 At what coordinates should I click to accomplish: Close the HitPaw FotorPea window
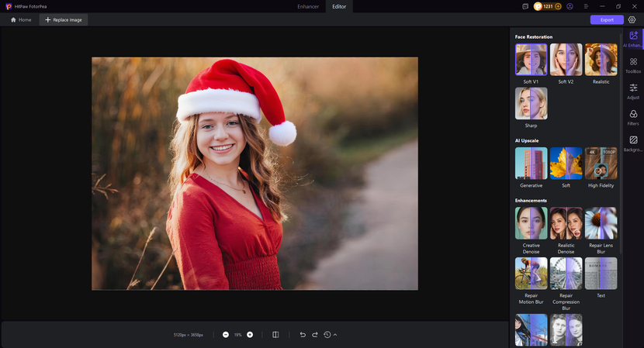pyautogui.click(x=635, y=6)
